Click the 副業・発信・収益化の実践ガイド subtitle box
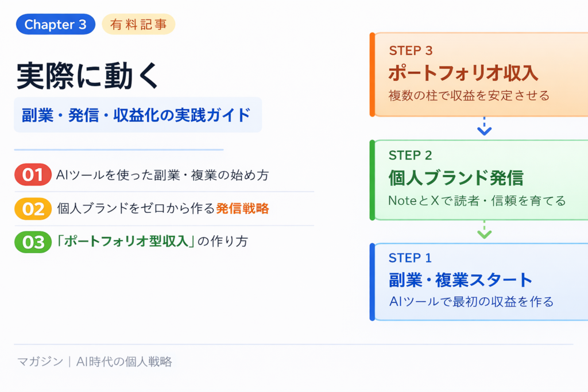This screenshot has height=392, width=588. click(137, 115)
